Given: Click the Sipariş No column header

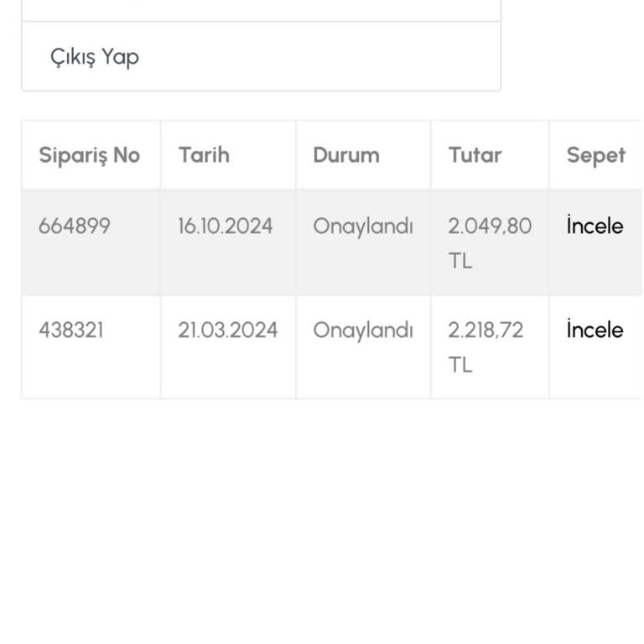Looking at the screenshot, I should pyautogui.click(x=89, y=155).
